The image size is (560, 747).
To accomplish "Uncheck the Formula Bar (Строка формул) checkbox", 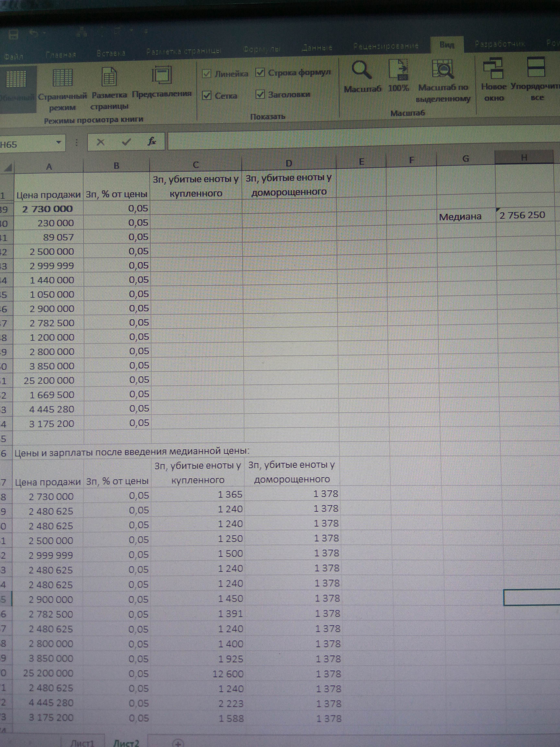I will pos(260,72).
